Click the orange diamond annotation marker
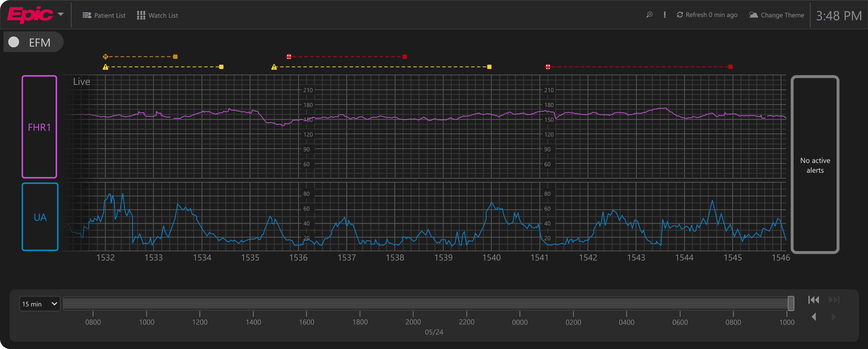868x349 pixels. click(106, 57)
